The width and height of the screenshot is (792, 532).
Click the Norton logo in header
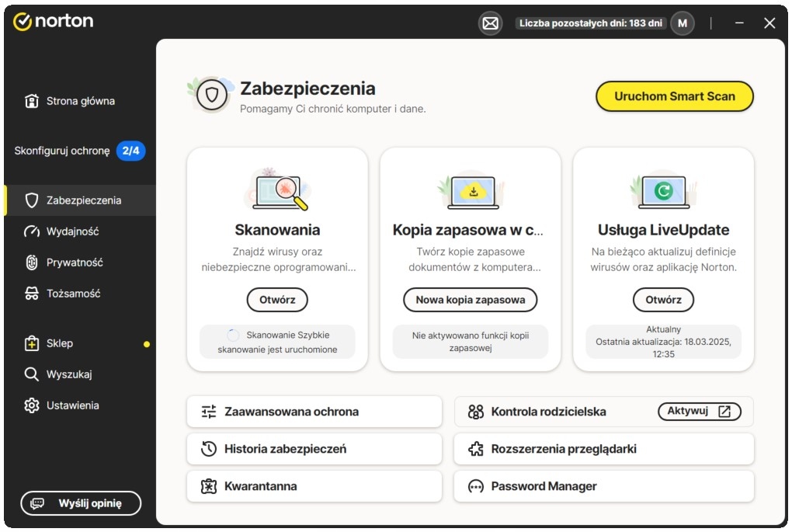click(53, 21)
